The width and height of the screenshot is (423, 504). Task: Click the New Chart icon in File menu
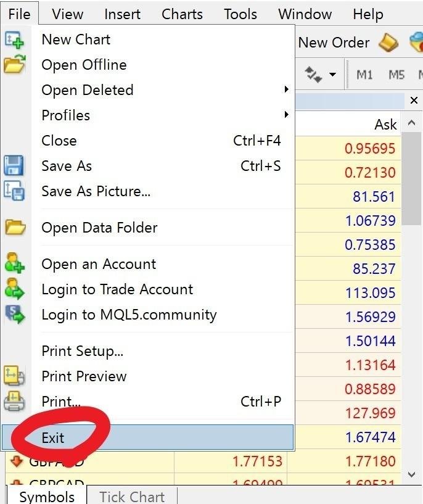coord(14,39)
